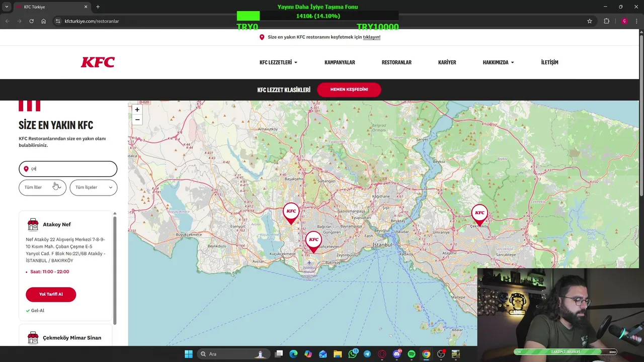Open İletişim menu item

(549, 62)
